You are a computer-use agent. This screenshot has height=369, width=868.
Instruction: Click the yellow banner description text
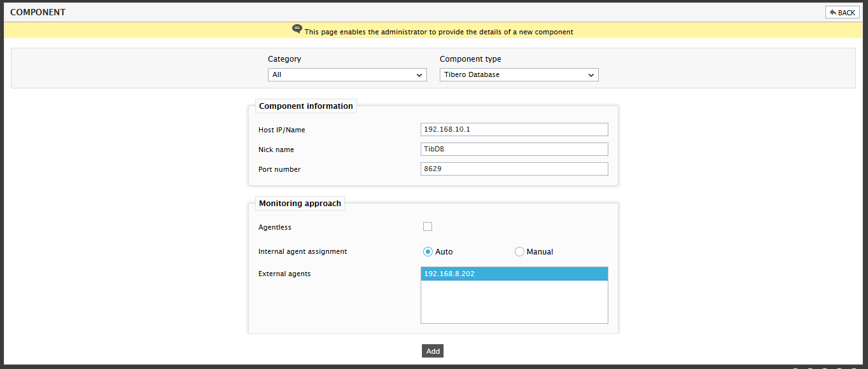[439, 32]
